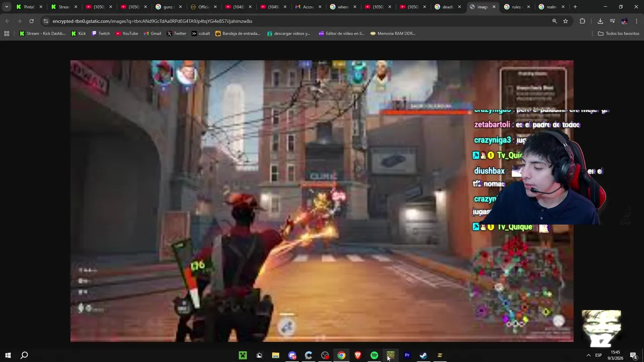
Task: Open the Windows Start menu
Action: point(8,355)
